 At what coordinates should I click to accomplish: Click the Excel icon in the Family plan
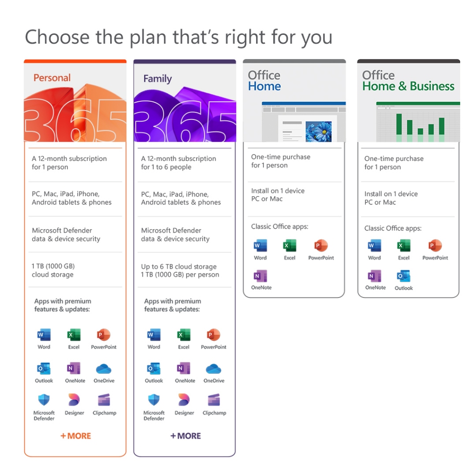pyautogui.click(x=184, y=335)
